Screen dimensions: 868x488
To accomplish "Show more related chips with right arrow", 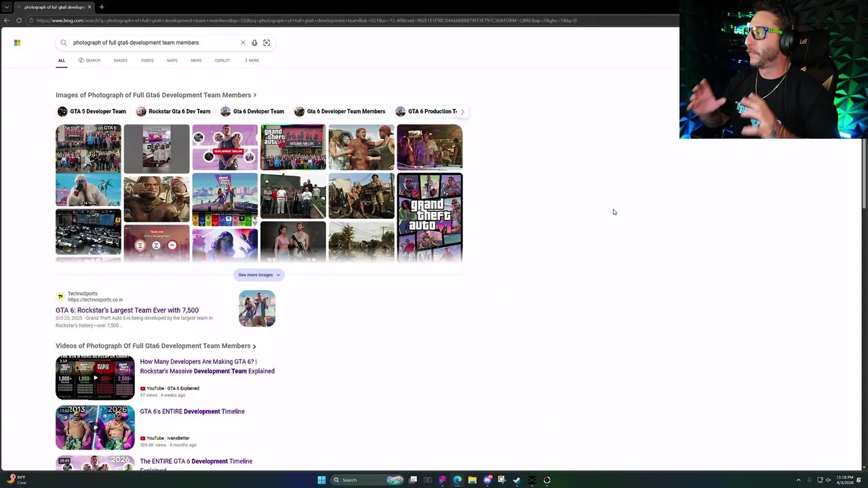I will click(462, 111).
